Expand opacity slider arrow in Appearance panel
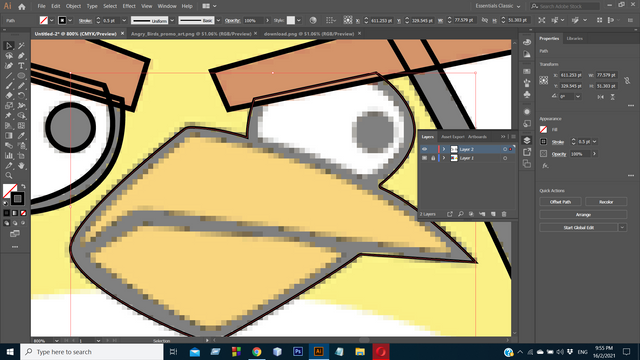The height and width of the screenshot is (360, 640). click(x=594, y=154)
